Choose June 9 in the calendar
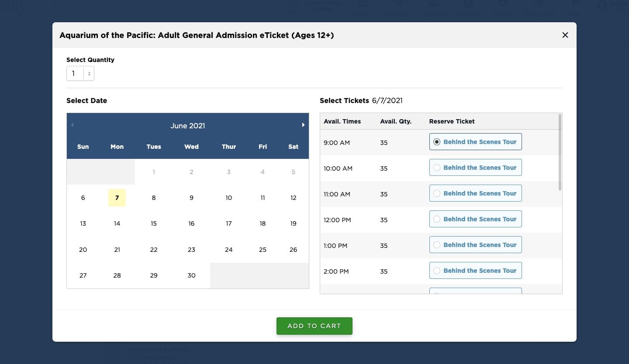This screenshot has height=364, width=629. point(191,198)
